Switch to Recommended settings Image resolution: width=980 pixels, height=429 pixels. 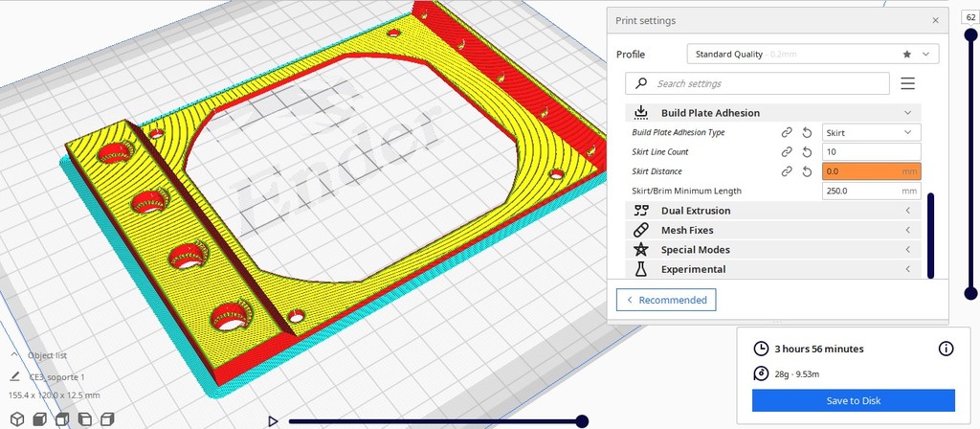[x=666, y=300]
